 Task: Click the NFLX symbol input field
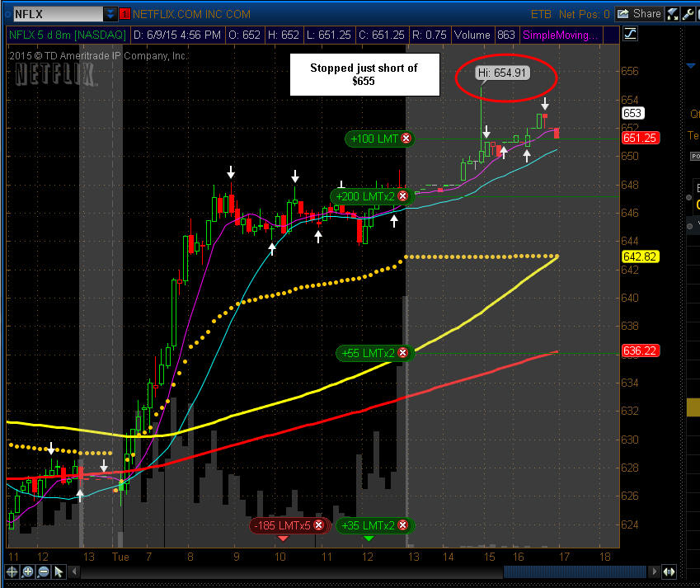tap(58, 14)
